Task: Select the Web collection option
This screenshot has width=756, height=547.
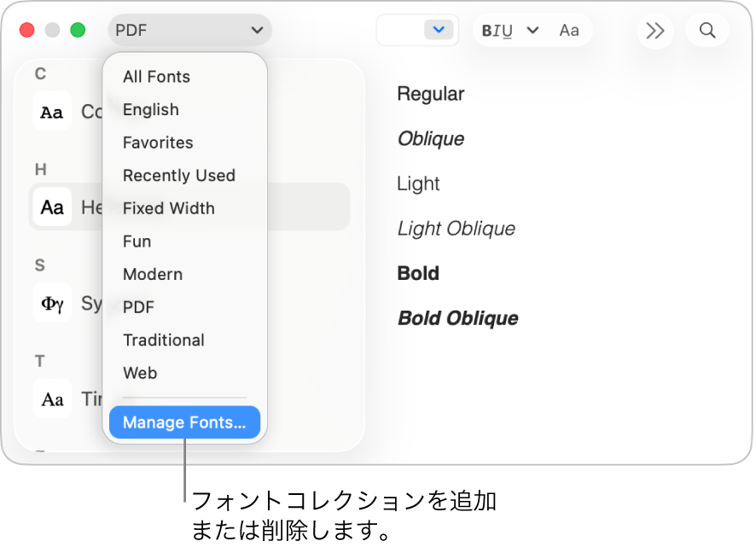Action: tap(140, 373)
